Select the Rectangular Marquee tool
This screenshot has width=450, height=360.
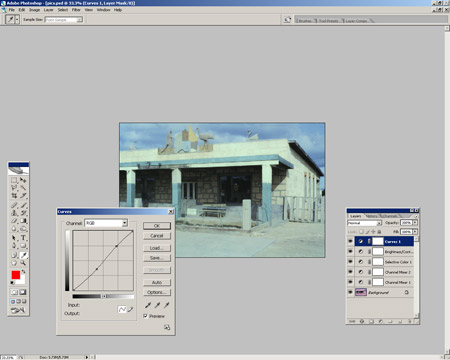coord(14,180)
